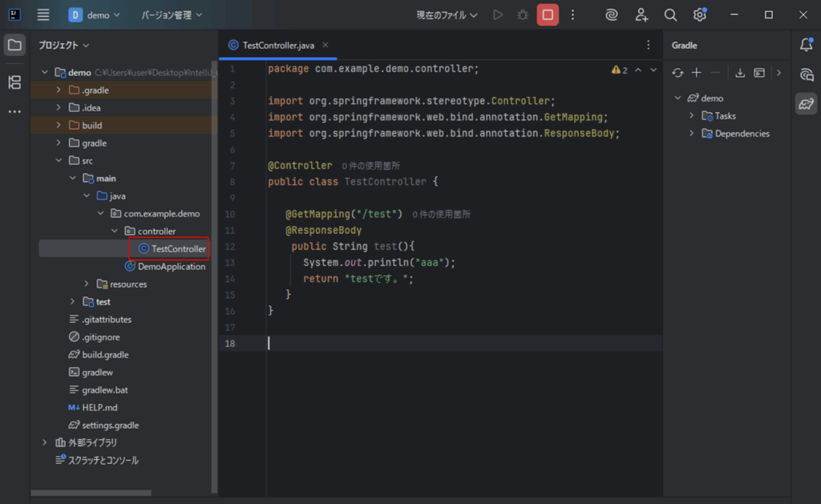The height and width of the screenshot is (504, 821).
Task: Toggle the Project tool window folder icon
Action: click(x=14, y=45)
